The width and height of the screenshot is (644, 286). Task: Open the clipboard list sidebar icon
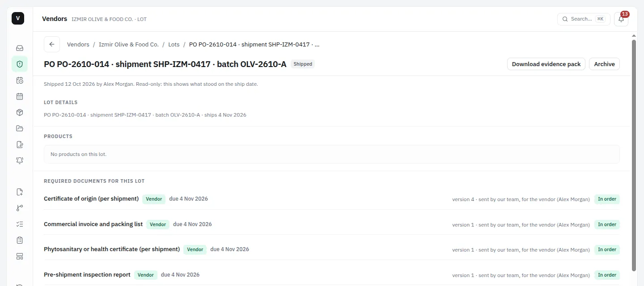pyautogui.click(x=20, y=240)
